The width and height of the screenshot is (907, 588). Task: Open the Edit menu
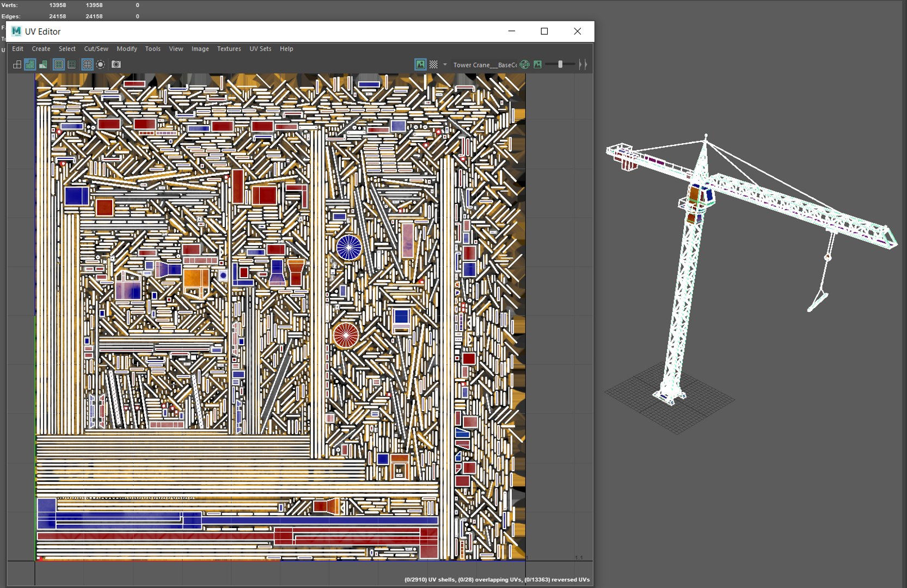(x=18, y=49)
